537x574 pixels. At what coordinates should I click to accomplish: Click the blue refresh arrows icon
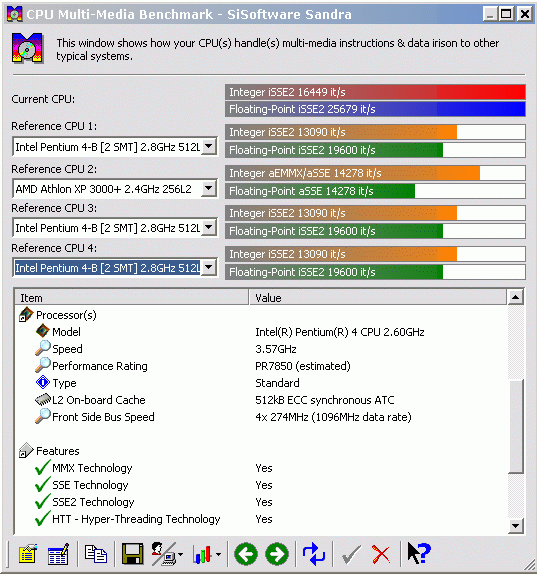314,554
